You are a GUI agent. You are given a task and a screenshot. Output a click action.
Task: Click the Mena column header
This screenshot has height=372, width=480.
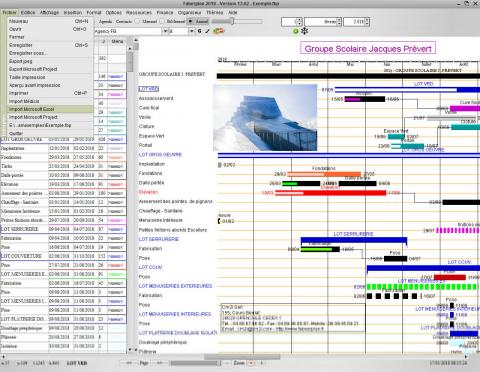tap(117, 41)
